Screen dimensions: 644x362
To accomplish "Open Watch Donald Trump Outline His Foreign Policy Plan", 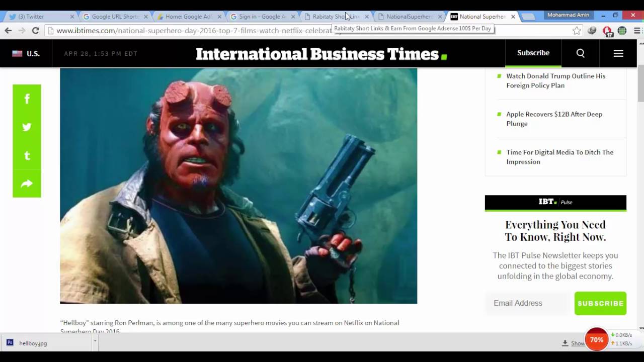I will pyautogui.click(x=556, y=80).
